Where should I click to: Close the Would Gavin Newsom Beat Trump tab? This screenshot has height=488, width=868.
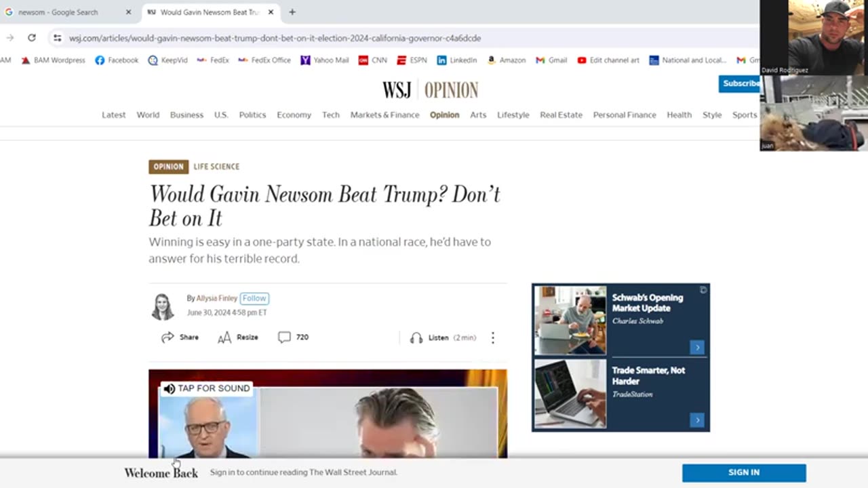[x=271, y=12]
